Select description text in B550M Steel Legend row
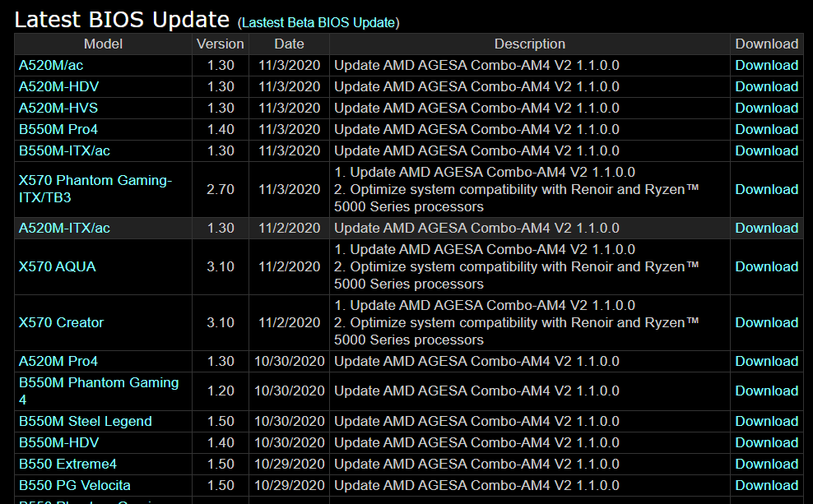This screenshot has width=813, height=504. pyautogui.click(x=476, y=421)
